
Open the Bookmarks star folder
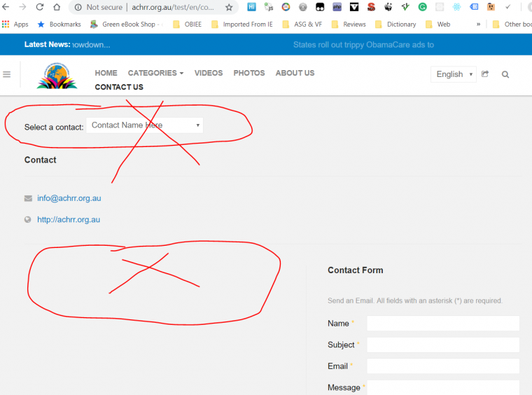(59, 24)
